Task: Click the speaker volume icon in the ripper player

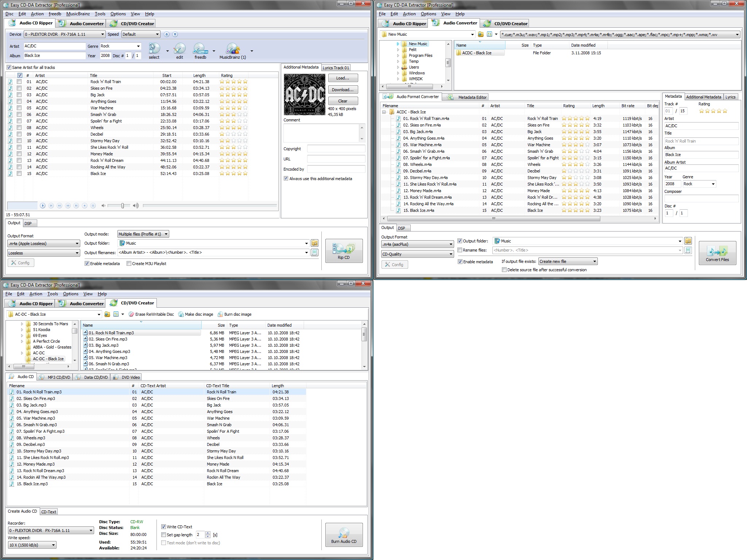Action: click(x=136, y=206)
